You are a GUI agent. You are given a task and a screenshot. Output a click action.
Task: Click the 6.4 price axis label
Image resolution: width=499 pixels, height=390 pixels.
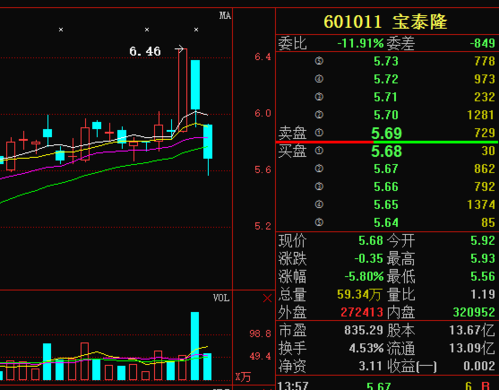pos(263,57)
